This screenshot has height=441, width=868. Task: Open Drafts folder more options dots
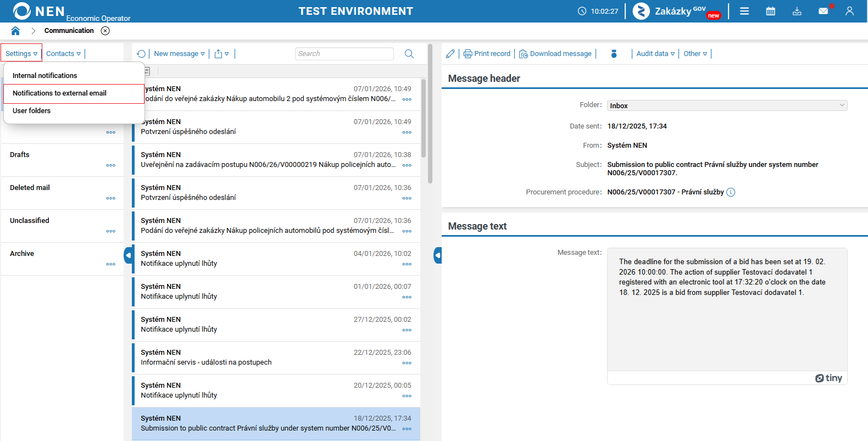tap(111, 165)
